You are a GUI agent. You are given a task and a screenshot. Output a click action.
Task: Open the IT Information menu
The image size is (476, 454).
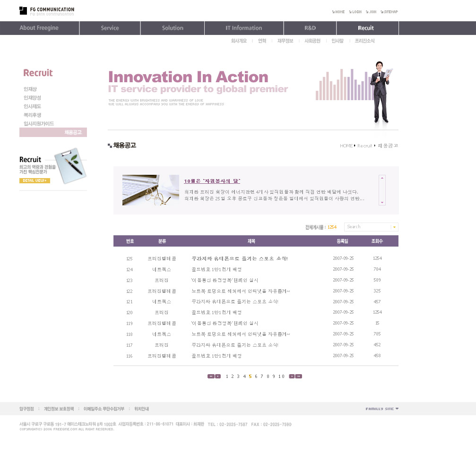coord(243,28)
